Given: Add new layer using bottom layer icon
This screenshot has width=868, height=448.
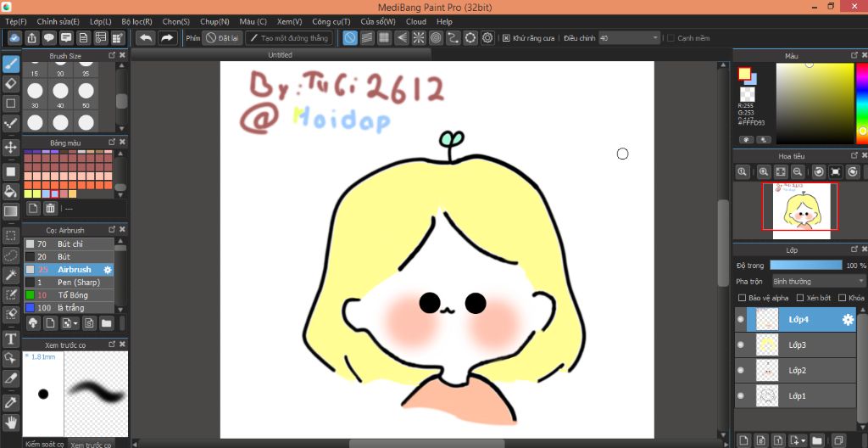Looking at the screenshot, I should [743, 440].
